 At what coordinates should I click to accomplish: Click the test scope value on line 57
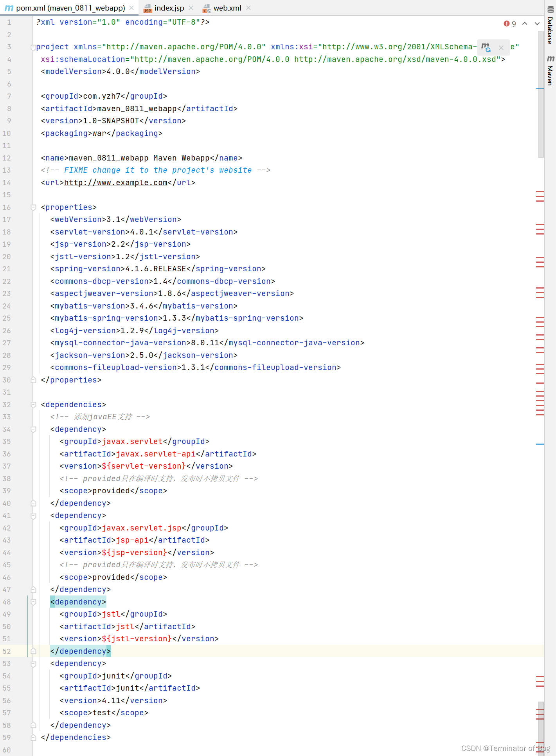click(x=102, y=713)
